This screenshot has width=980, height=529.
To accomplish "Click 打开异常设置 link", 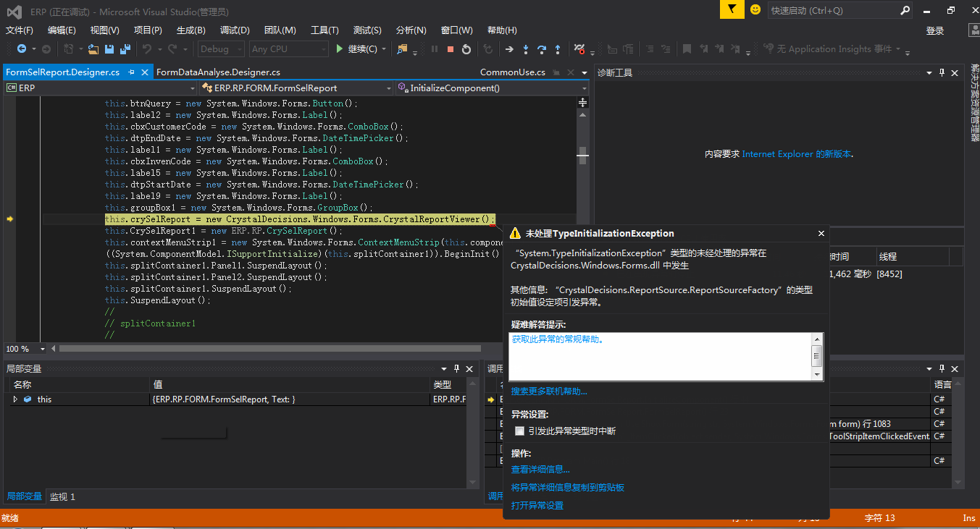I will pos(537,506).
